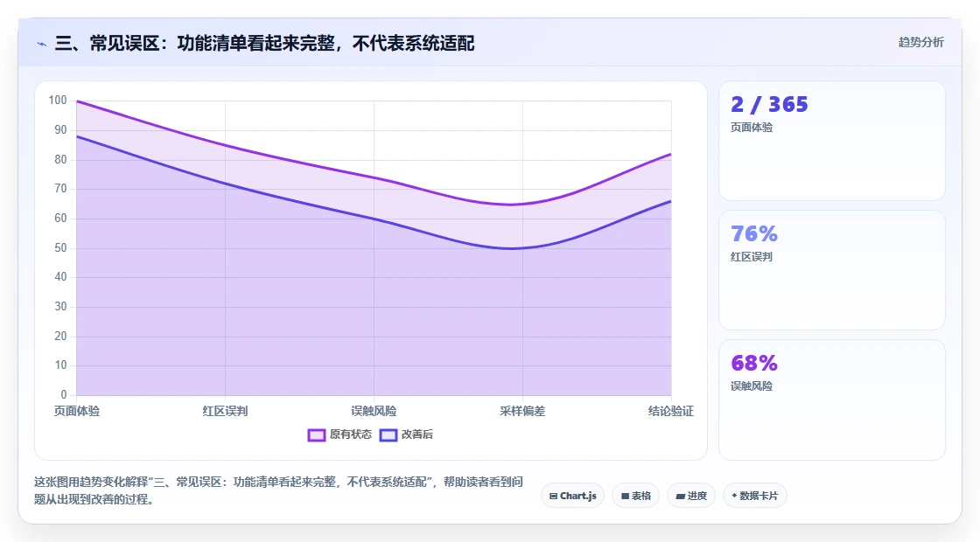
Task: Click the 红区误判 x-axis label
Action: [225, 411]
